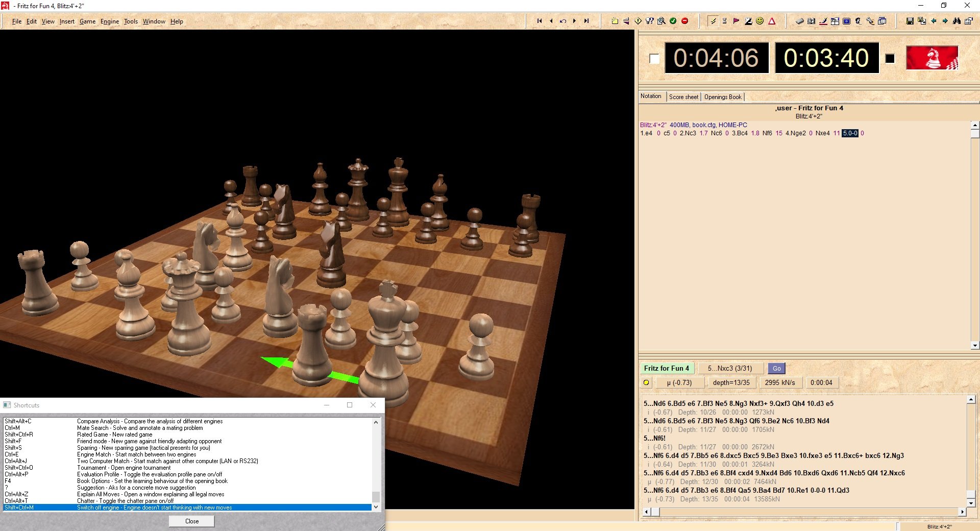The image size is (980, 531).
Task: Click the red triangle sparring icon
Action: pyautogui.click(x=772, y=21)
